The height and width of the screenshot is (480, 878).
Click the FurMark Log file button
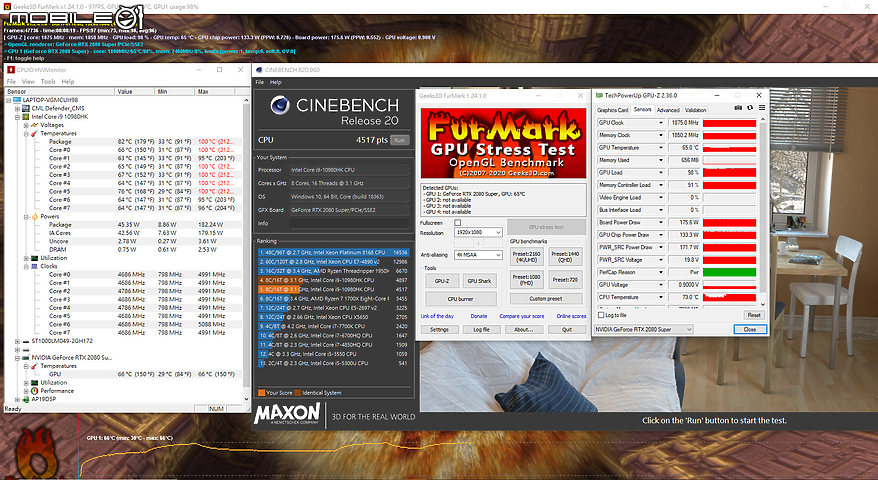point(482,330)
